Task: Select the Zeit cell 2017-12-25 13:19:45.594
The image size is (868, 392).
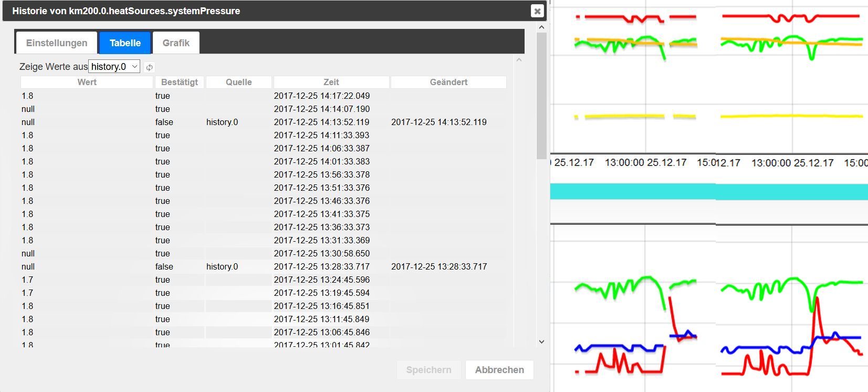Action: click(322, 293)
